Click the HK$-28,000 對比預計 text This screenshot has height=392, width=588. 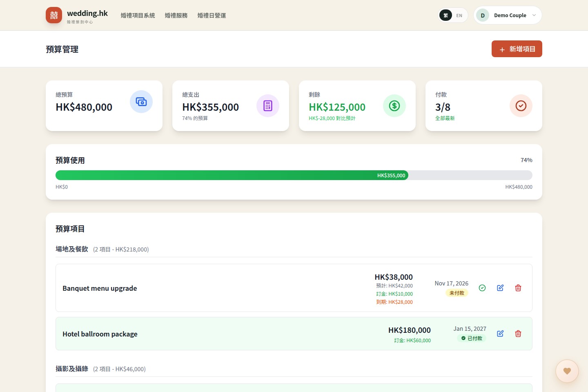coord(332,118)
